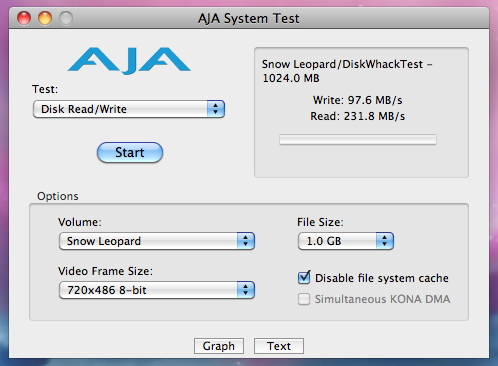
Task: Click the Test: label
Action: click(x=45, y=89)
